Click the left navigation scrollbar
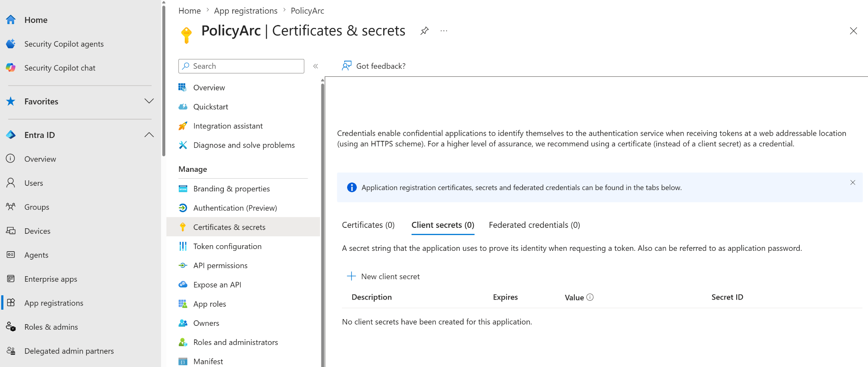The width and height of the screenshot is (868, 367). click(164, 81)
